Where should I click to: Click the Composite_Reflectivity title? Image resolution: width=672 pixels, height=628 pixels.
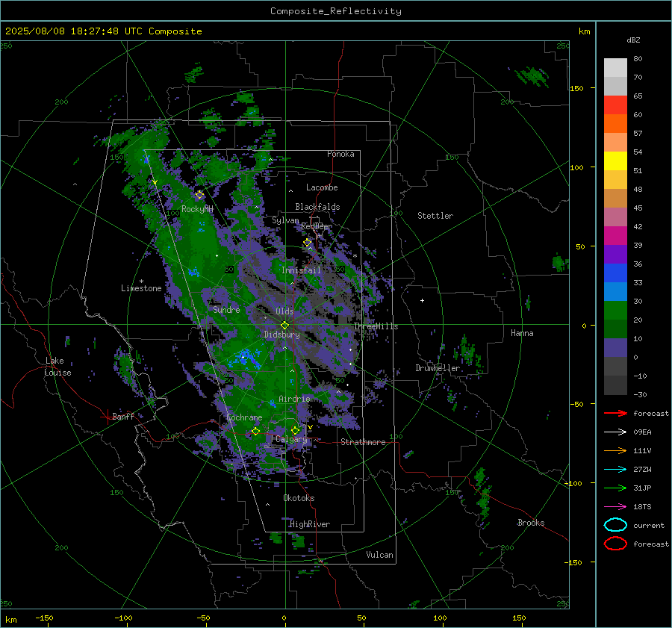(336, 11)
